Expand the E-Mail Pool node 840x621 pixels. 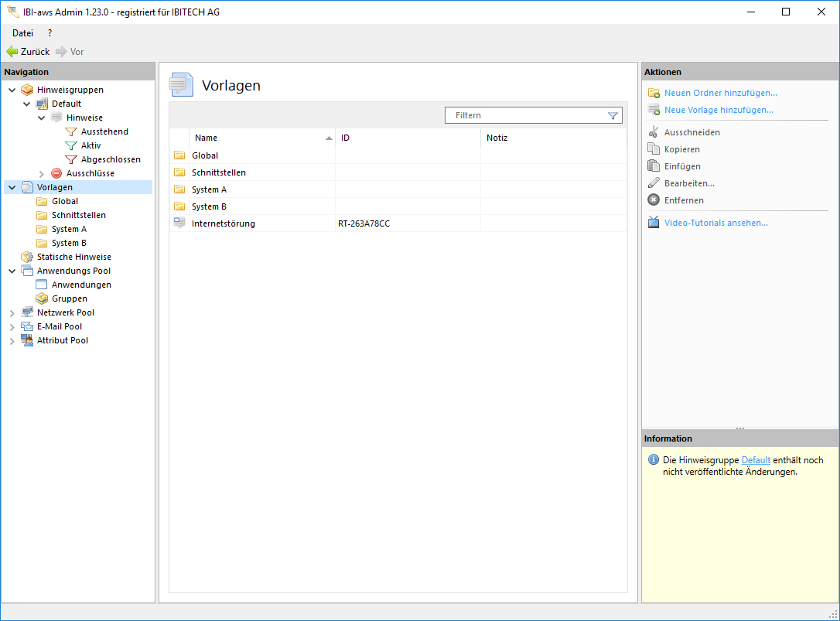[12, 327]
